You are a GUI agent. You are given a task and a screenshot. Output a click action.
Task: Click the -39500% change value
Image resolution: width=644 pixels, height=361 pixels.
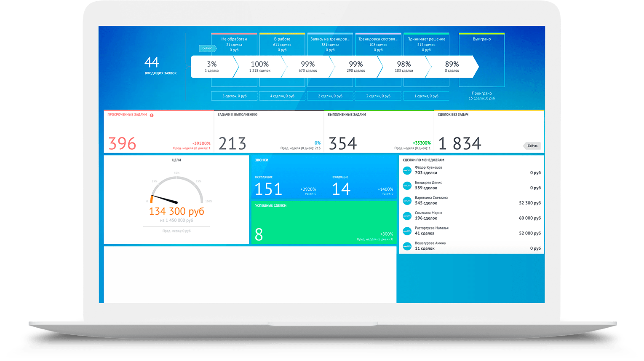[201, 143]
